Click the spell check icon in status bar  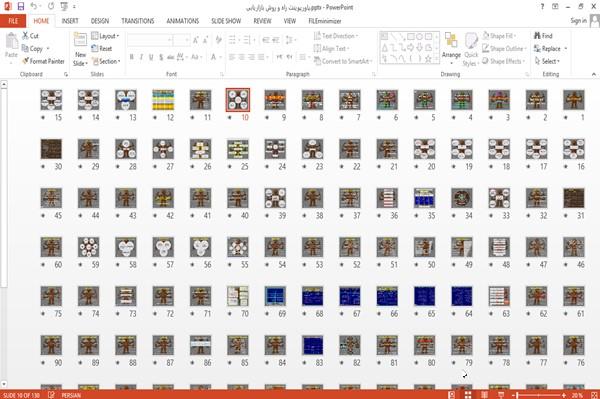(51, 395)
